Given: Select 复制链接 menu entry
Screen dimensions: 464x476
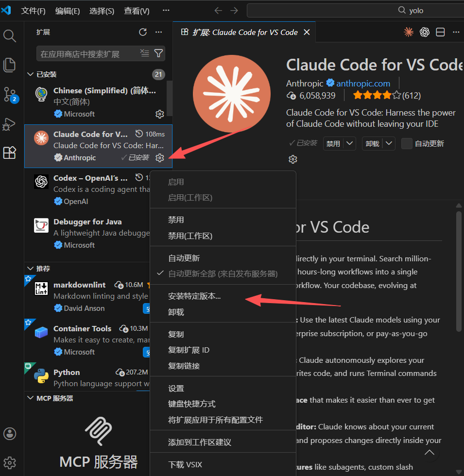Looking at the screenshot, I should (223, 366).
